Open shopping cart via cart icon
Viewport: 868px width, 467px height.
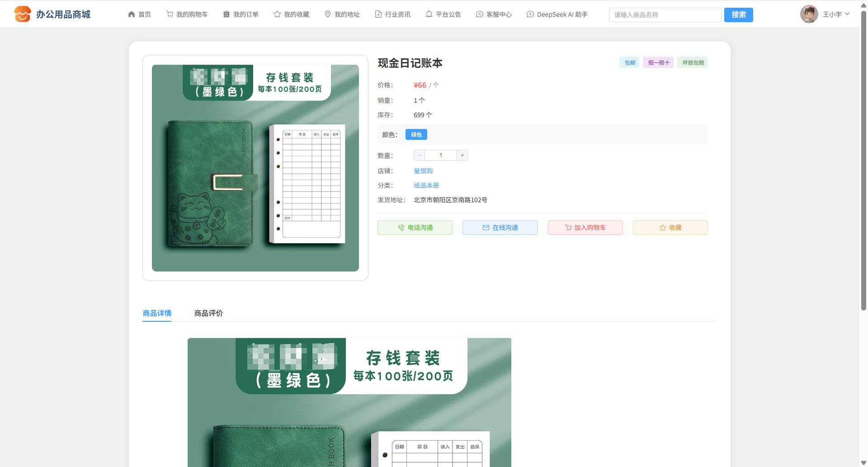pos(170,14)
